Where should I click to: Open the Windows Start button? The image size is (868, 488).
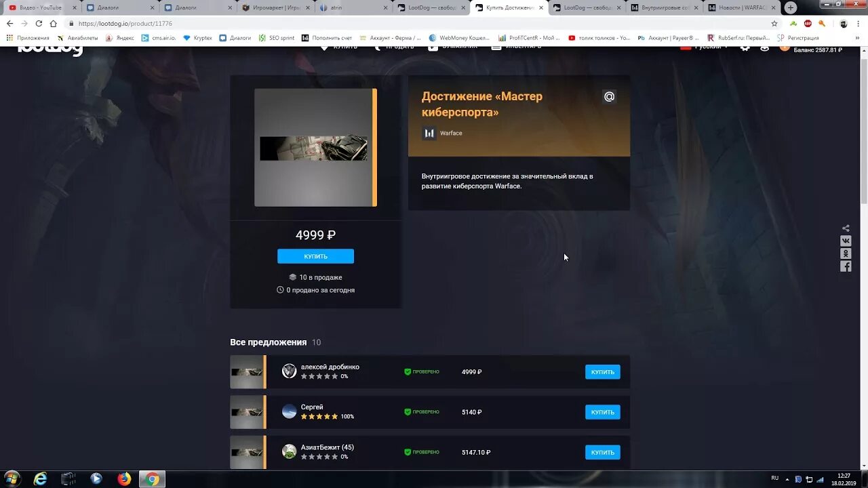[x=12, y=479]
